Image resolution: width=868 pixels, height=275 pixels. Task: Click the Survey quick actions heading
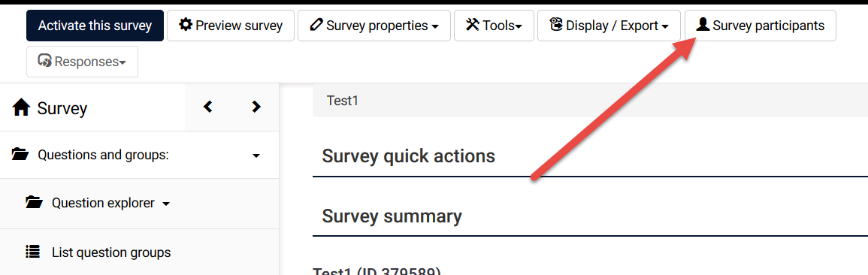coord(409,156)
